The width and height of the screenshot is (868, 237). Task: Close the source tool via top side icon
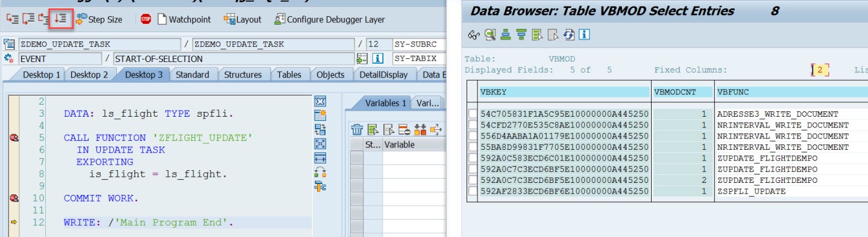(320, 101)
